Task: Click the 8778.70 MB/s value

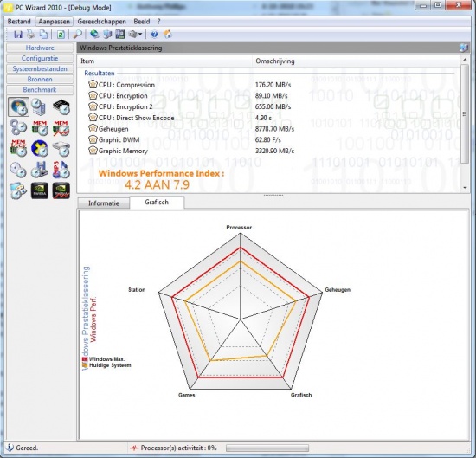Action: click(x=274, y=129)
